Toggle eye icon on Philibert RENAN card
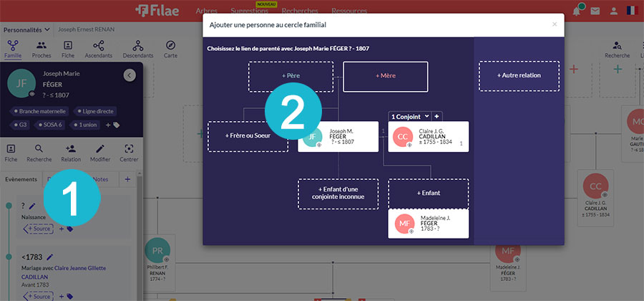 click(x=167, y=260)
